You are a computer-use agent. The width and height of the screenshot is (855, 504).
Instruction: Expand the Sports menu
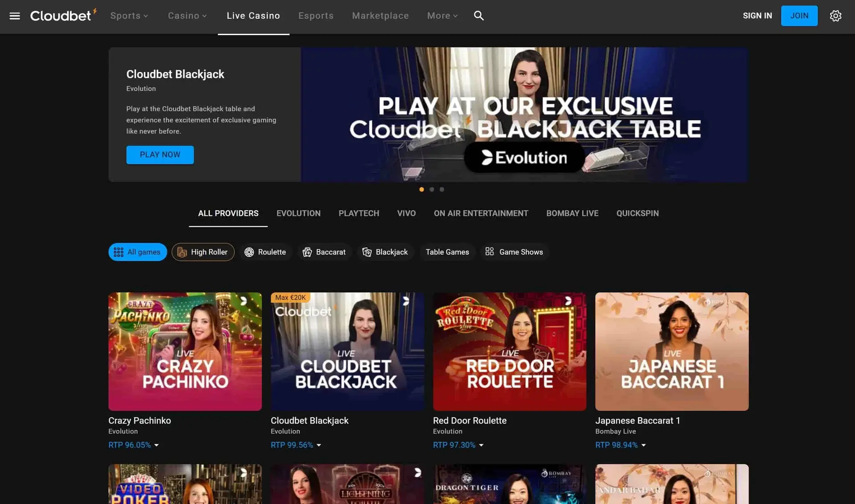tap(129, 16)
